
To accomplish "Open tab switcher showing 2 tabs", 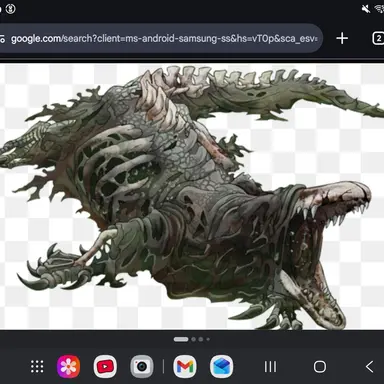I will [x=378, y=38].
